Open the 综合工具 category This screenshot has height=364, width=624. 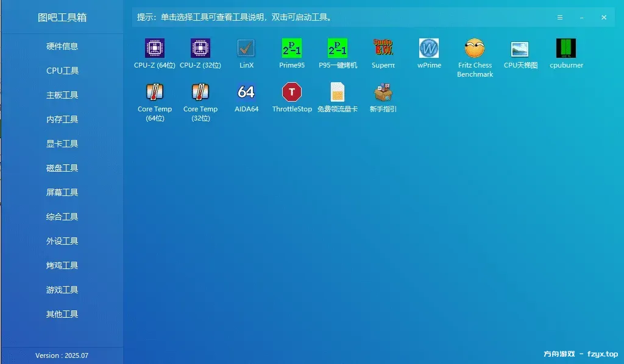(x=62, y=217)
